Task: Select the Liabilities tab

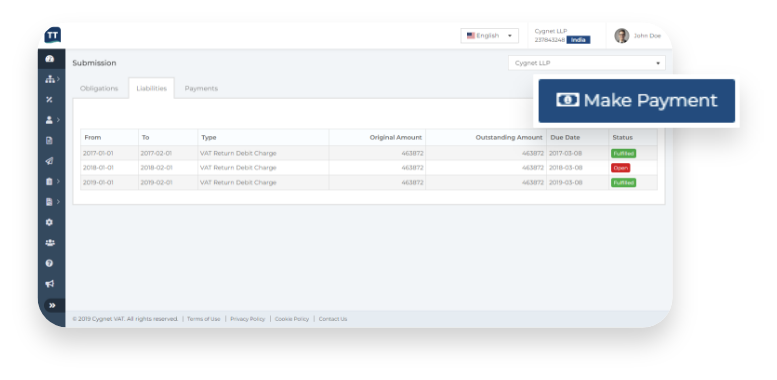Action: click(151, 88)
